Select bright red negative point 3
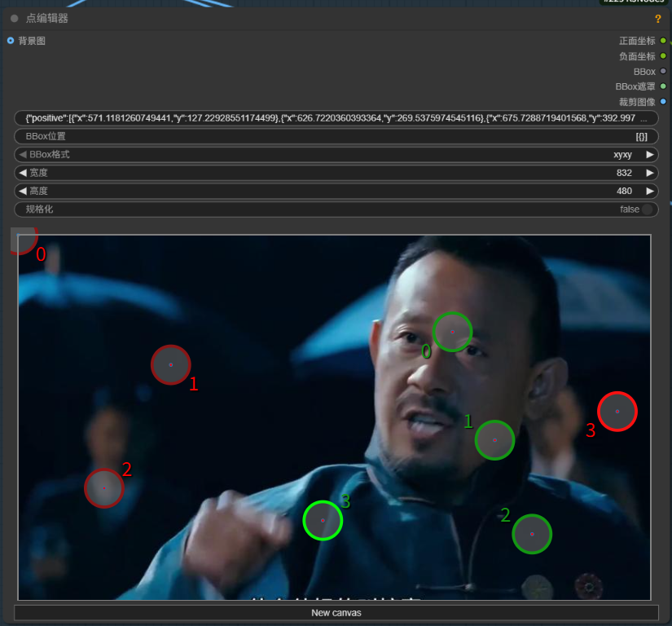This screenshot has height=626, width=672. (617, 411)
